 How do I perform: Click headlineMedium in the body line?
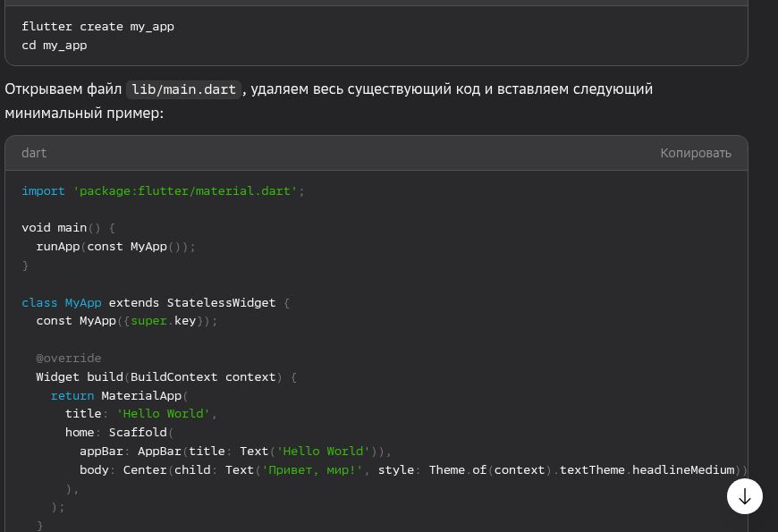683,469
